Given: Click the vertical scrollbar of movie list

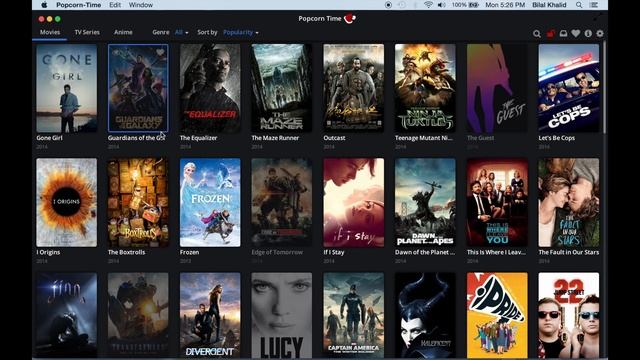Looking at the screenshot, I should [x=604, y=87].
